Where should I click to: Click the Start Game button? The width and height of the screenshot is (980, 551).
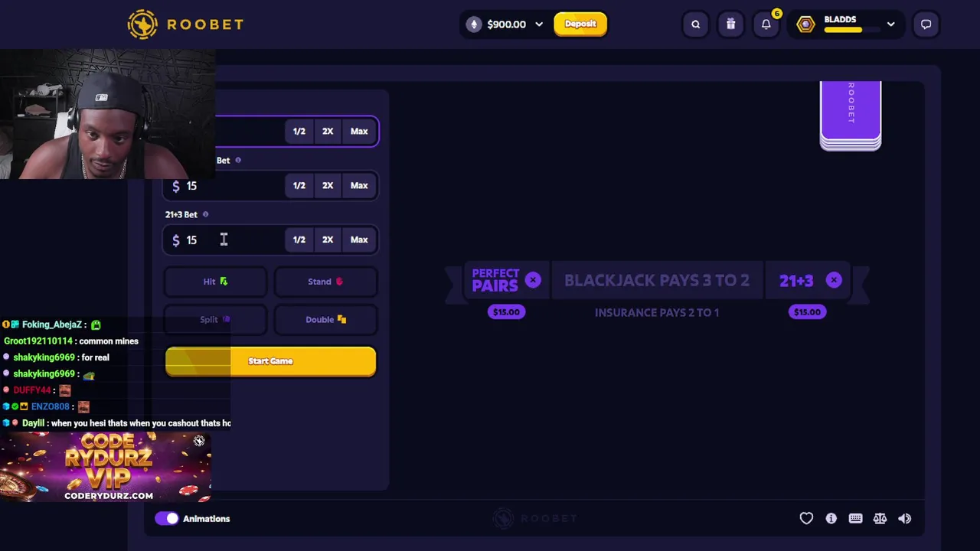tap(270, 361)
